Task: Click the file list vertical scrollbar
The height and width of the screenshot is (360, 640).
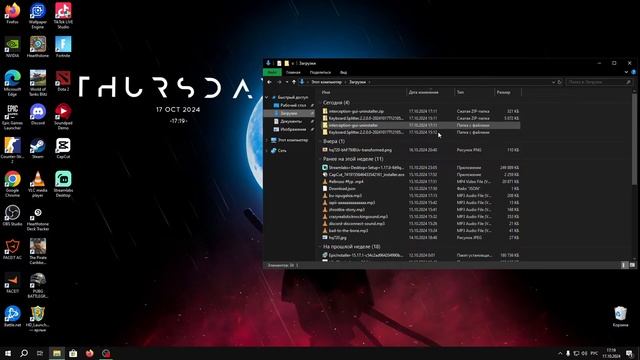Action: point(634,139)
